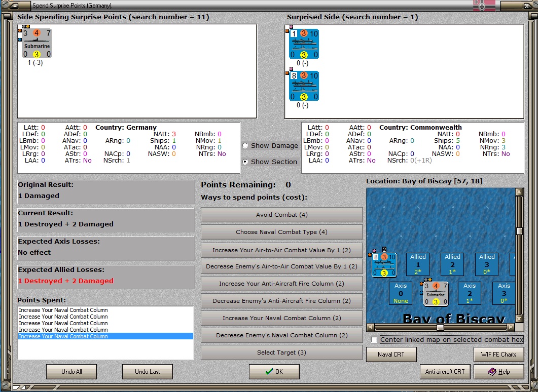Click the Allied 2 sea box on map
538x392 pixels.
(x=452, y=264)
